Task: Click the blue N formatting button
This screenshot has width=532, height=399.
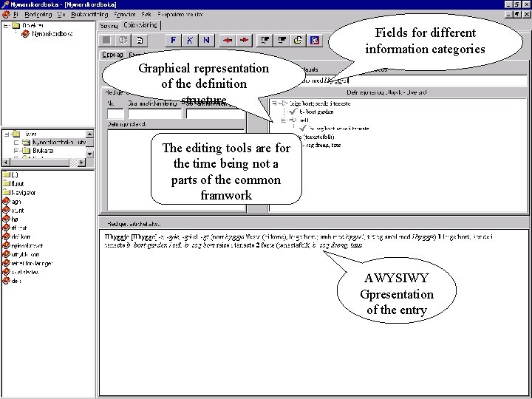Action: pos(206,40)
